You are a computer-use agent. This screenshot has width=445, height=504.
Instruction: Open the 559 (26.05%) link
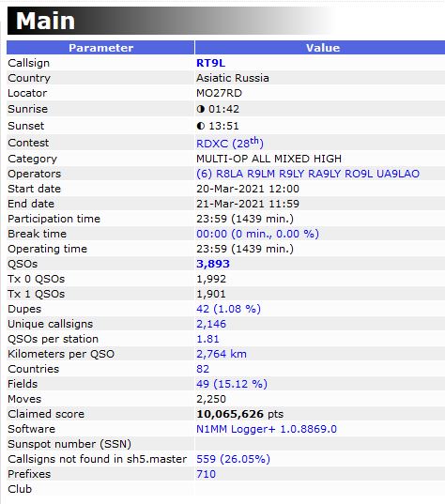[233, 459]
